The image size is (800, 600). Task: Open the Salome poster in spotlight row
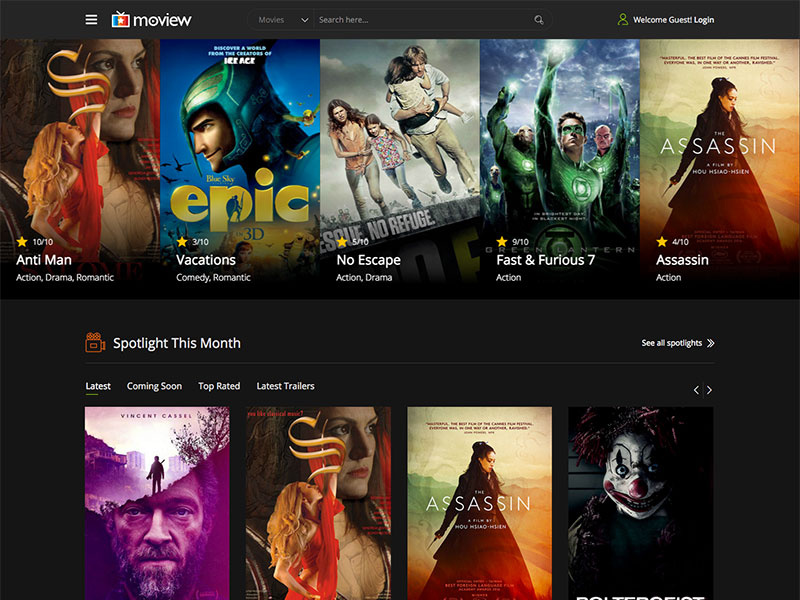coord(318,503)
